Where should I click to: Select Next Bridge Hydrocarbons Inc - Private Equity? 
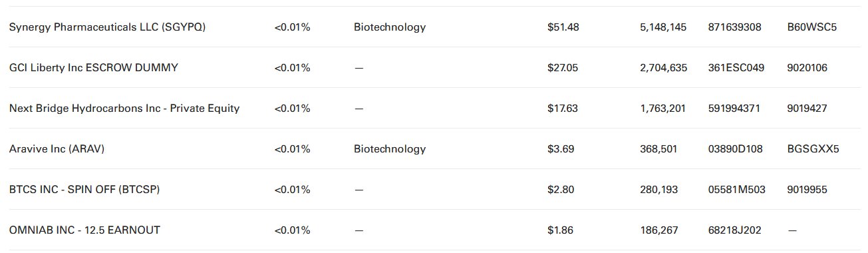124,109
